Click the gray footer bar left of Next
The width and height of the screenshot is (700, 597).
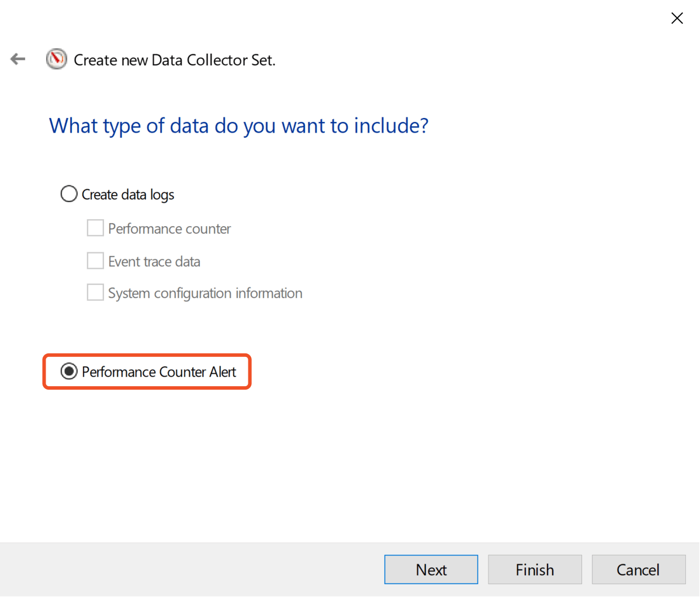pyautogui.click(x=187, y=570)
